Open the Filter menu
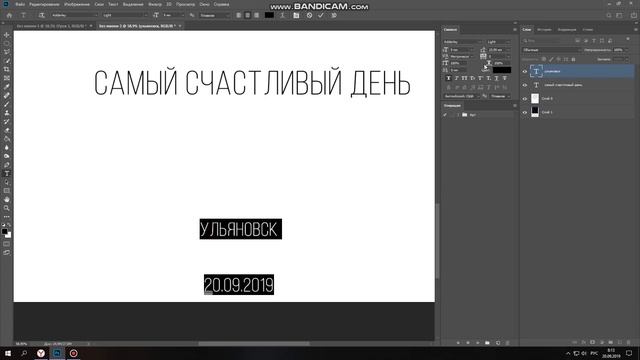The image size is (640, 360). [x=155, y=4]
